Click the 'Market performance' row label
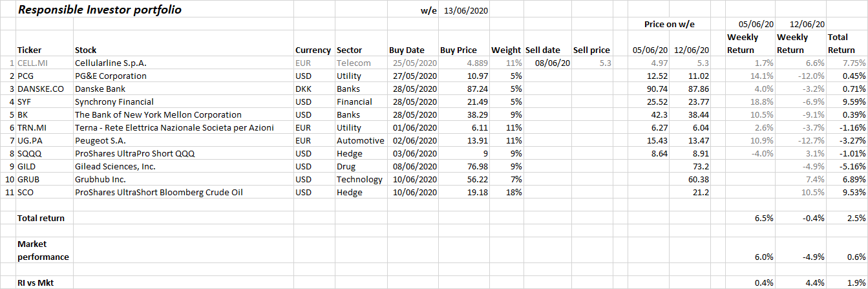Viewport: 868px width, 289px height. coord(43,250)
